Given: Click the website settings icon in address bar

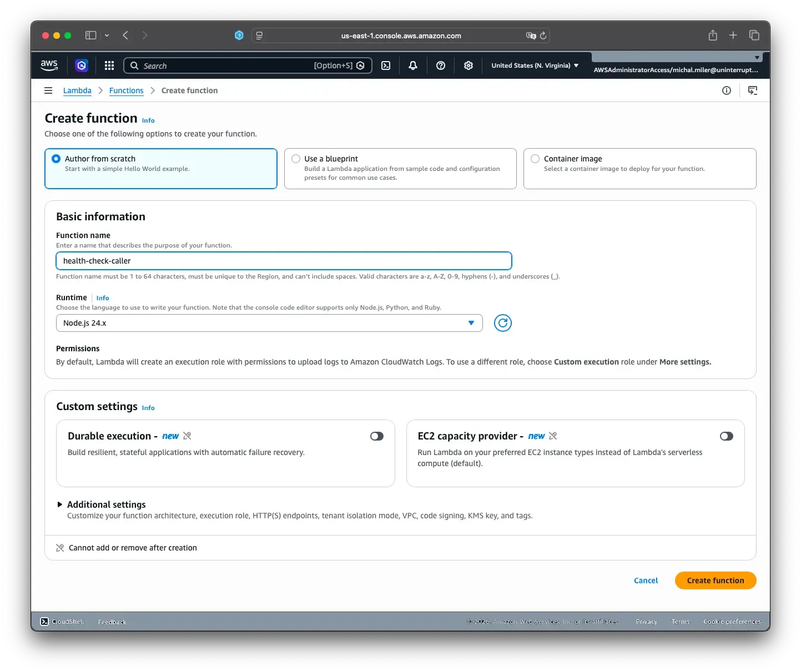Looking at the screenshot, I should pyautogui.click(x=259, y=36).
